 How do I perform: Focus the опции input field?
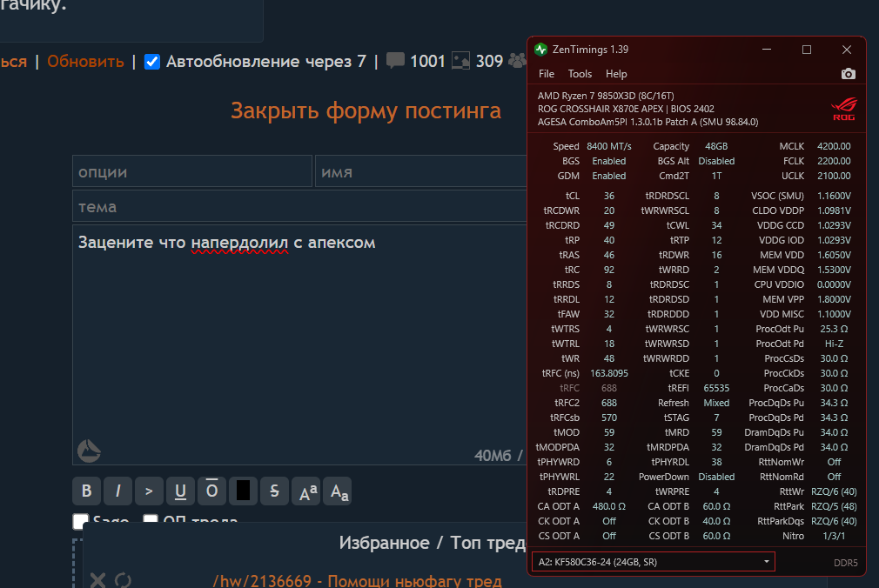coord(192,171)
